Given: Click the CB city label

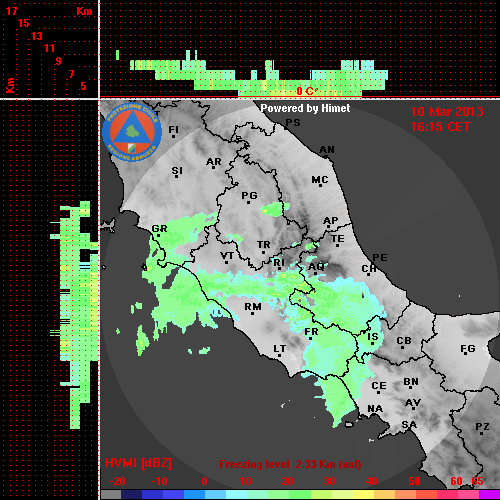Looking at the screenshot, I should [404, 341].
